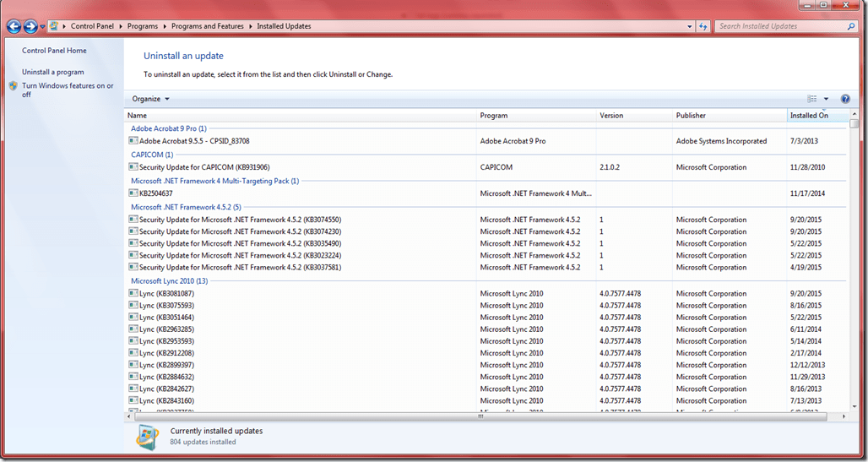This screenshot has height=462, width=868.
Task: Sort list by the Installed On column
Action: (809, 116)
